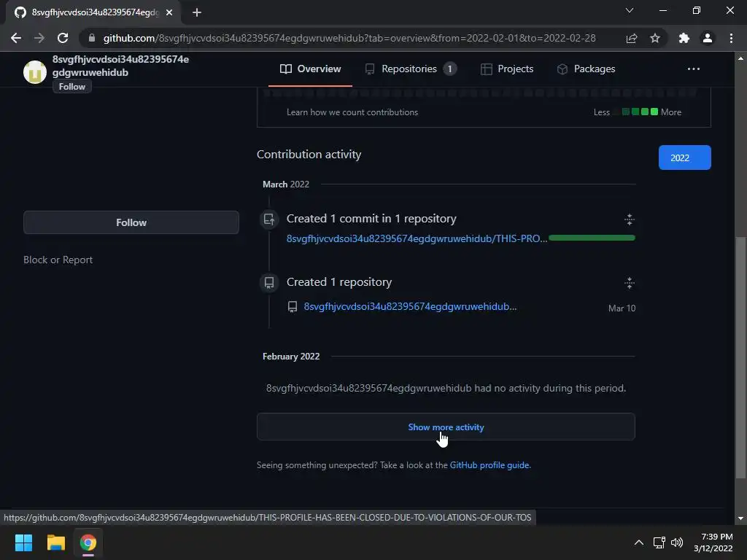Image resolution: width=747 pixels, height=560 pixels.
Task: Click the scrollbar up arrow
Action: click(x=740, y=58)
